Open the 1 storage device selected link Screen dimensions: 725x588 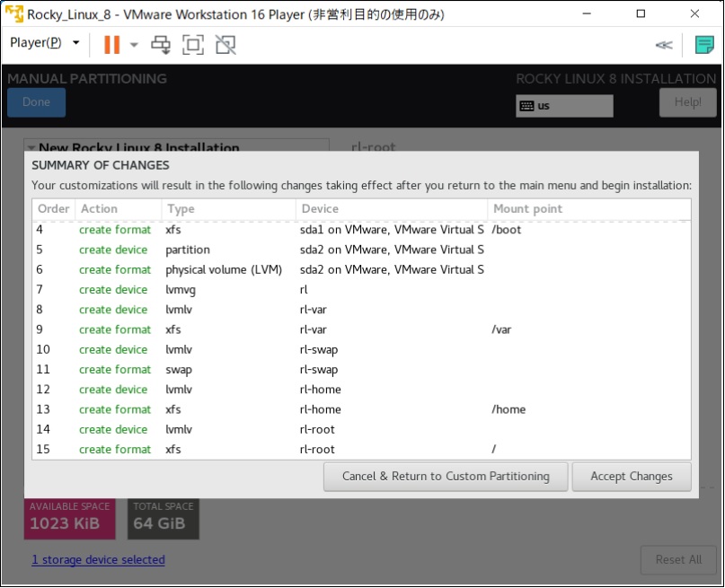(99, 559)
